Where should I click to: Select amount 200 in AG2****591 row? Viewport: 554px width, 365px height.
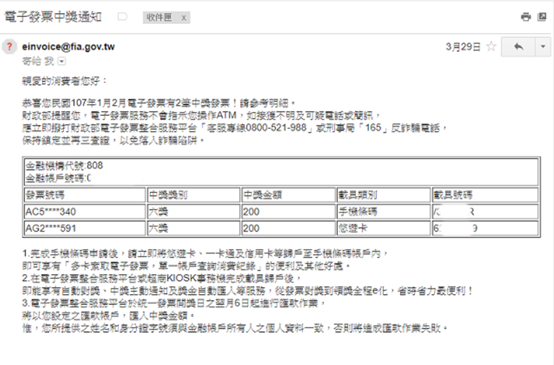click(x=288, y=228)
